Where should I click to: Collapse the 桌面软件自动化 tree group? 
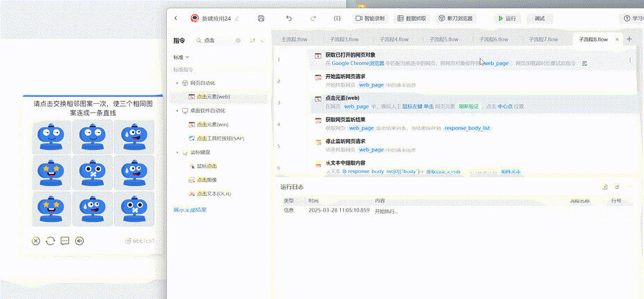pyautogui.click(x=177, y=111)
